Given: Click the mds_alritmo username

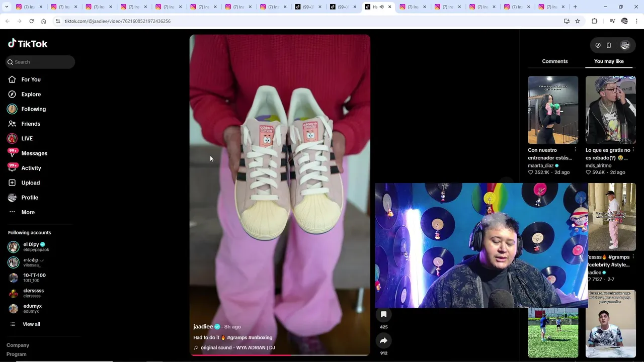Looking at the screenshot, I should [x=598, y=165].
